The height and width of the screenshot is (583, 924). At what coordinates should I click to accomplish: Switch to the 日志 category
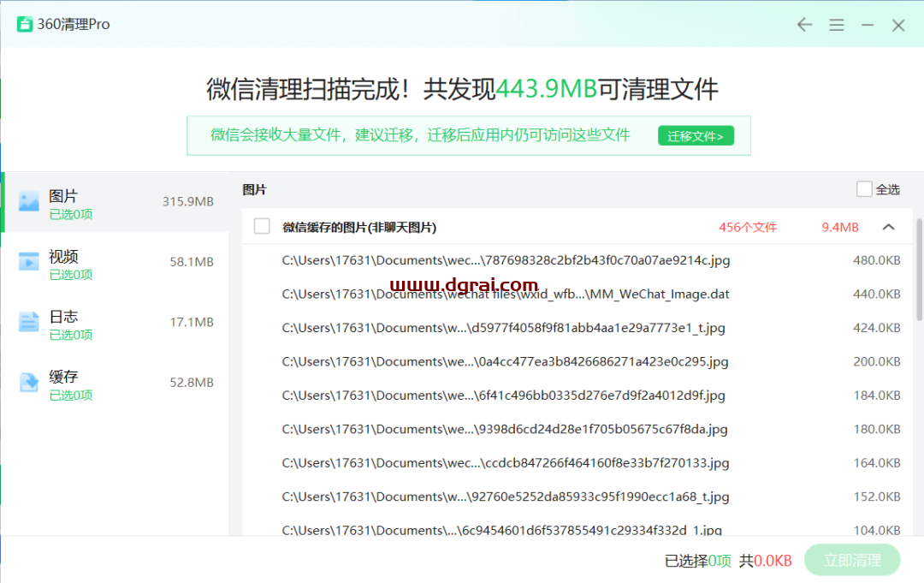(116, 323)
